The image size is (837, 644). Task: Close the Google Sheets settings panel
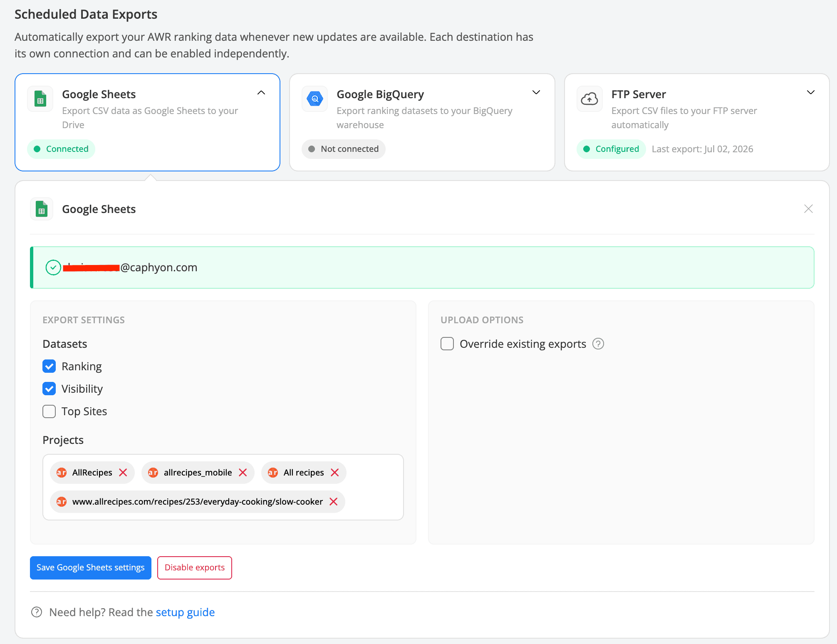[x=808, y=209]
